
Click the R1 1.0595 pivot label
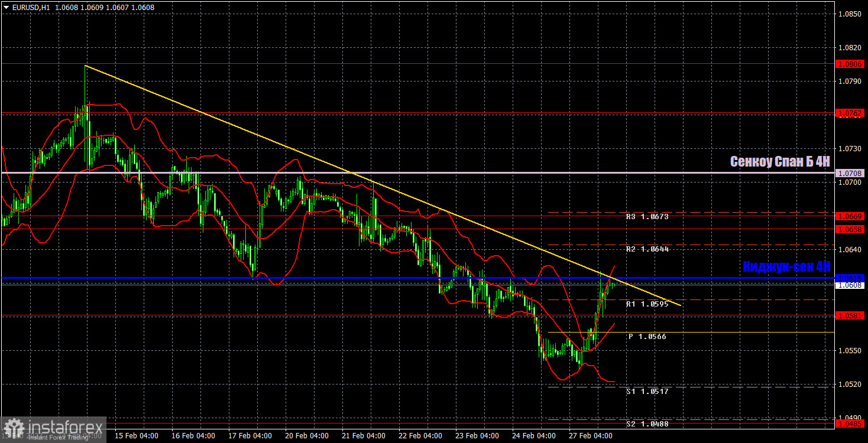click(x=647, y=304)
